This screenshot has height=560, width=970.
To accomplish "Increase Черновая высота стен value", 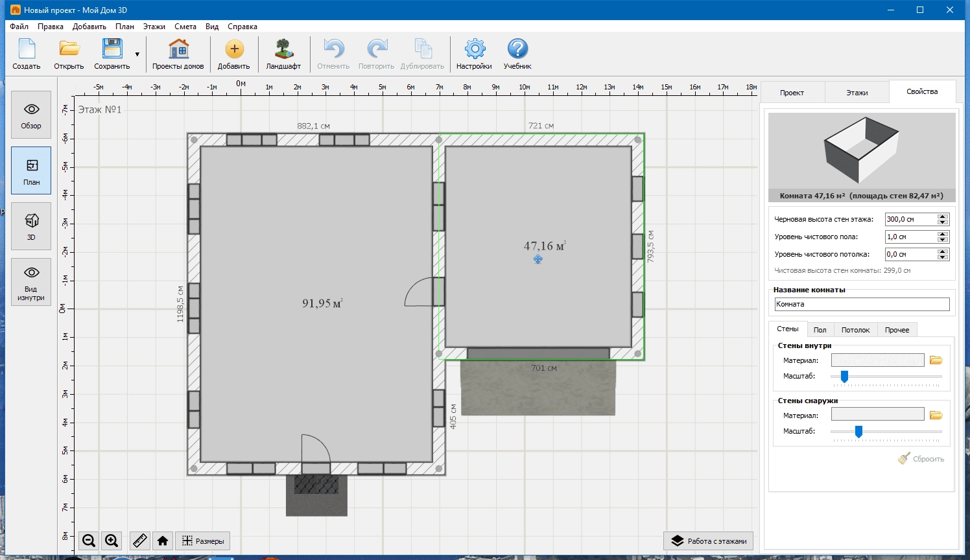I will [x=943, y=216].
